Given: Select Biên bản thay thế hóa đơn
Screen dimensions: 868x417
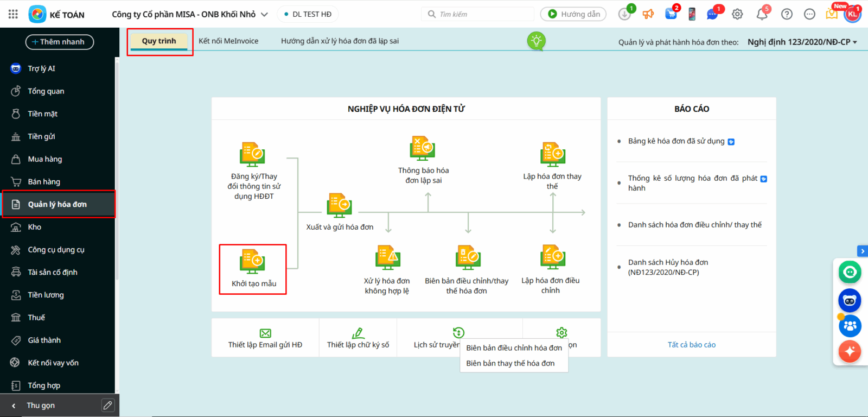Looking at the screenshot, I should pos(510,363).
